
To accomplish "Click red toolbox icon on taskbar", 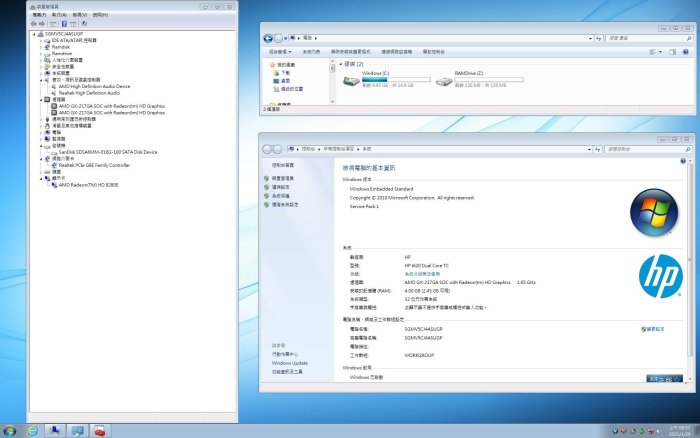I will (100, 431).
